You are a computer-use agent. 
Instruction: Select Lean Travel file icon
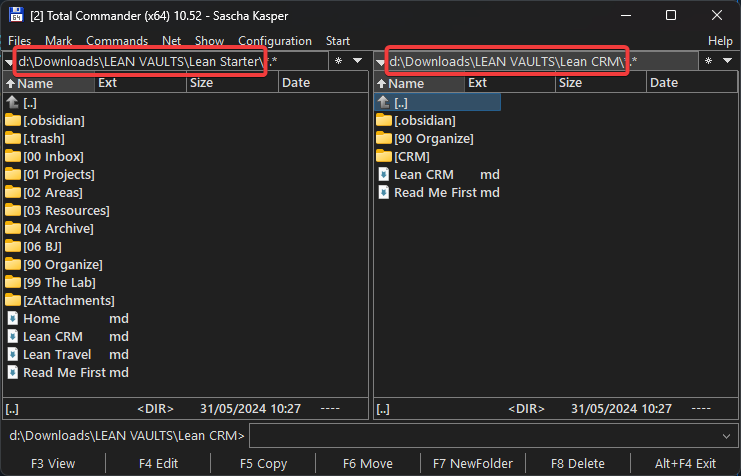[13, 354]
